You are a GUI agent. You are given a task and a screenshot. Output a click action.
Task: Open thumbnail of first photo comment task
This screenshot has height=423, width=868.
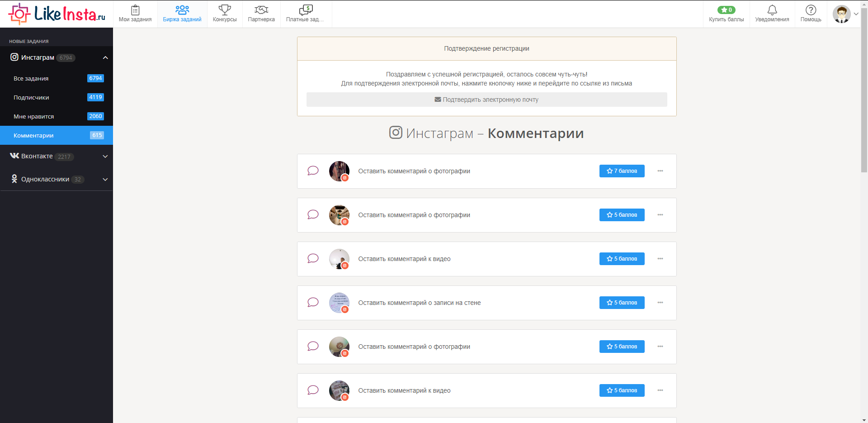point(339,171)
